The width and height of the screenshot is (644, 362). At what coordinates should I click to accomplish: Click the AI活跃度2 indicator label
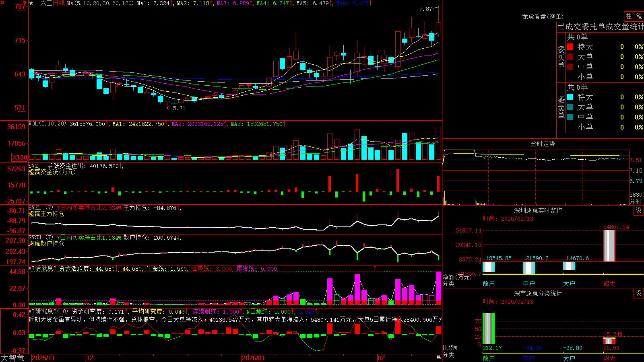(x=42, y=268)
